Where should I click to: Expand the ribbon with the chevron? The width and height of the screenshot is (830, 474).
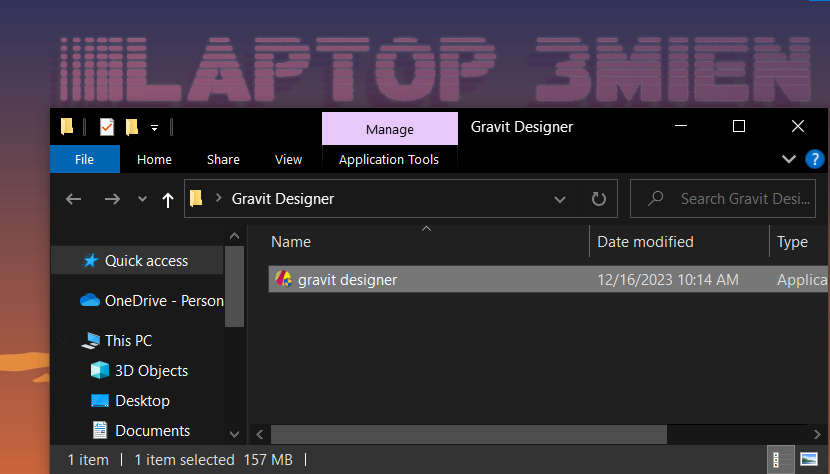point(789,159)
